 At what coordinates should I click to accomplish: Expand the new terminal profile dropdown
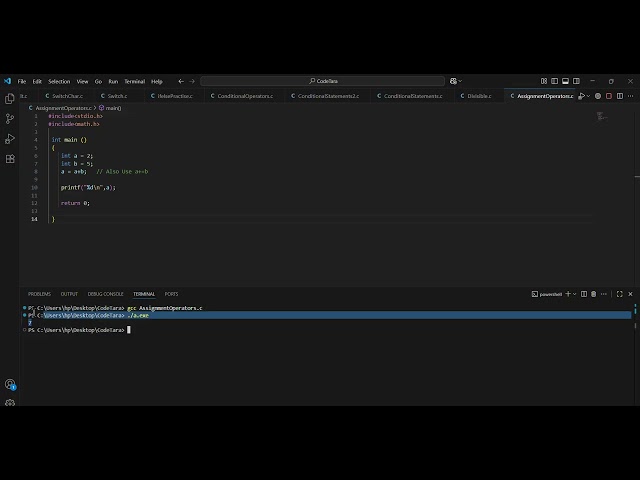(575, 294)
